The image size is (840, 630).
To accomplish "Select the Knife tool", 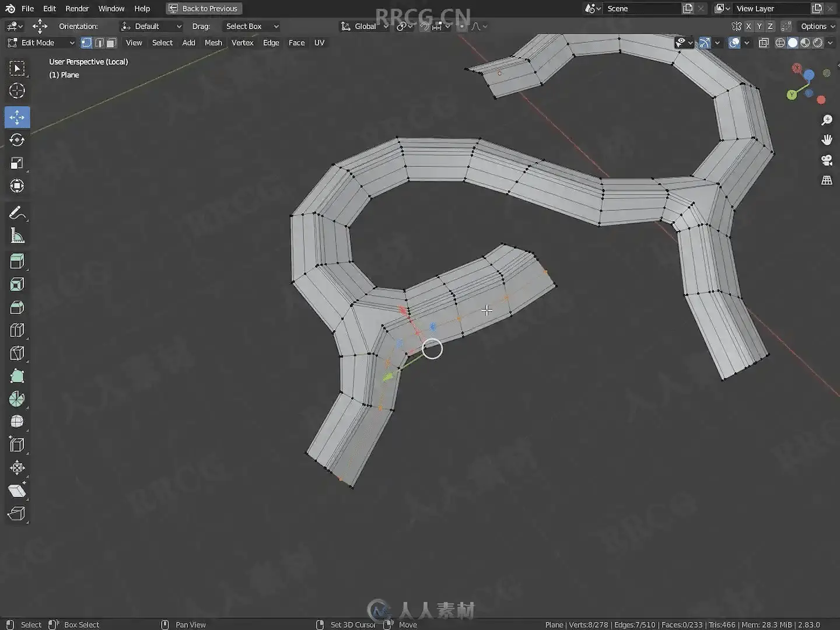I will tap(17, 353).
